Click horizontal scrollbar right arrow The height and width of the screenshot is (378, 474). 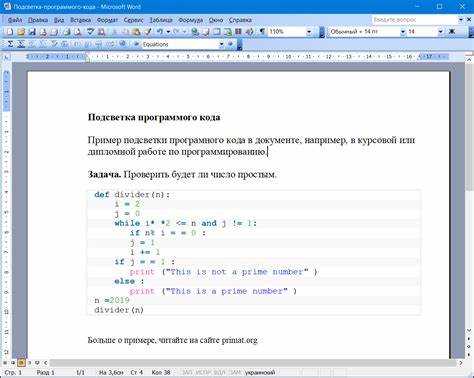click(x=461, y=363)
